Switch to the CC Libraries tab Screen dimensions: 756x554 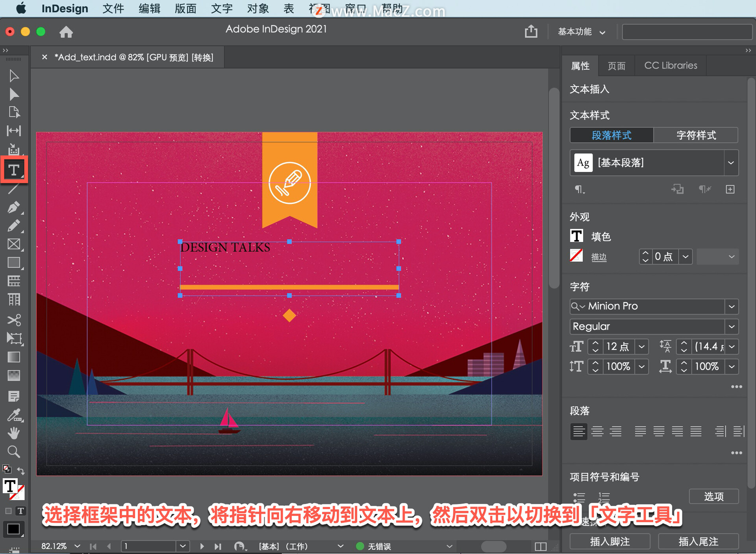point(671,66)
